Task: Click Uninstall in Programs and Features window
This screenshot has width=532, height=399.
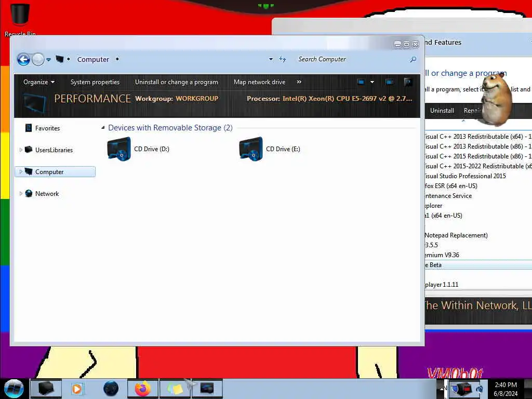Action: [x=442, y=111]
